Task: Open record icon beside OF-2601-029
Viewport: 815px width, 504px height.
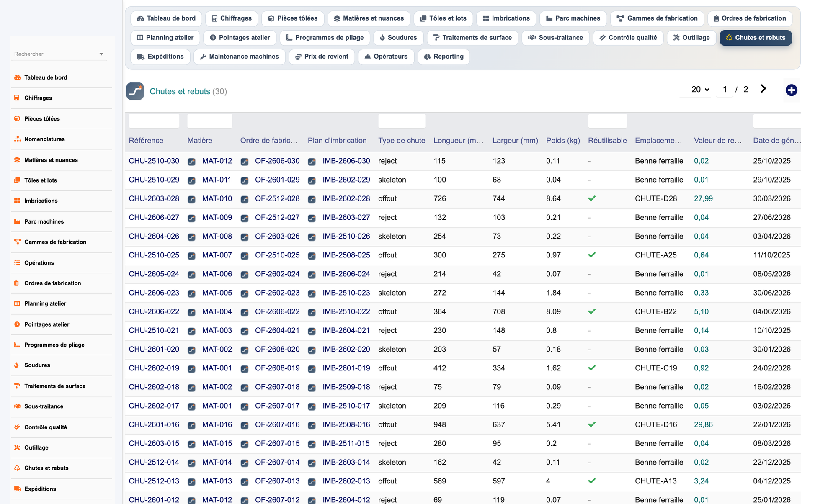Action: coord(245,180)
